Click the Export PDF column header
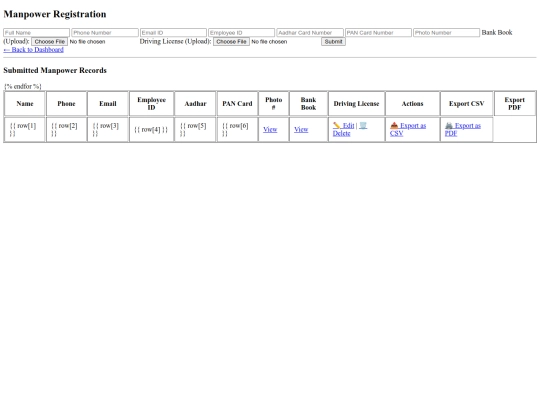The height and width of the screenshot is (405, 540). coord(515,104)
